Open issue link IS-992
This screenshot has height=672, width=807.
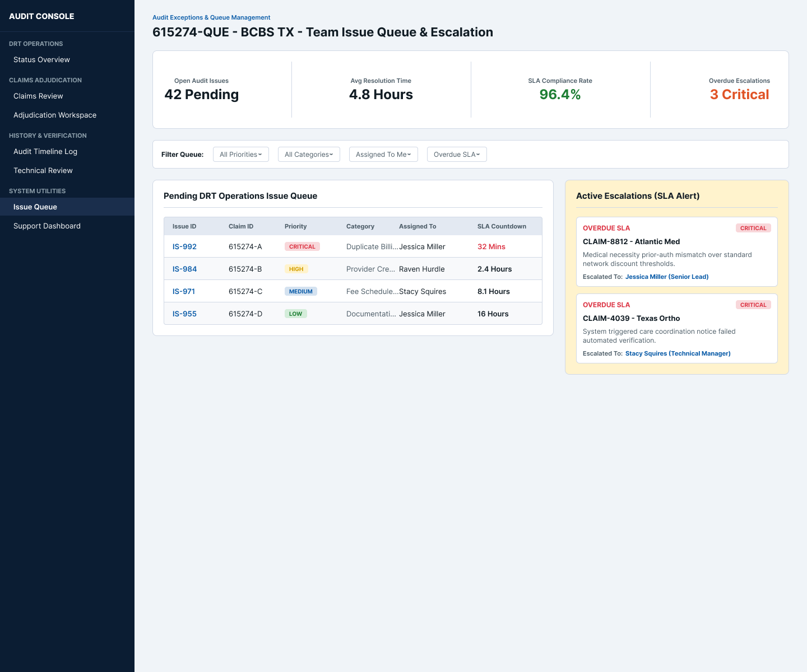[x=184, y=246]
